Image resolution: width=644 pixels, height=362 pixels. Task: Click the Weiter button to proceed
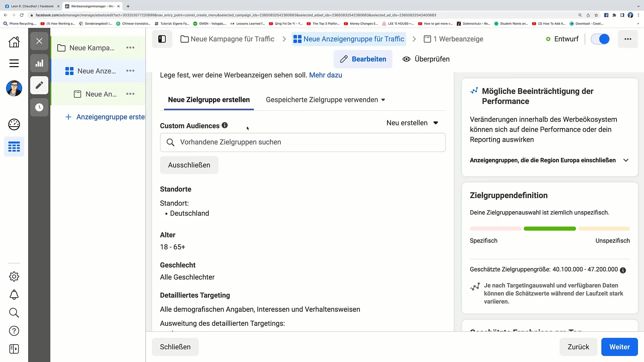coord(620,347)
